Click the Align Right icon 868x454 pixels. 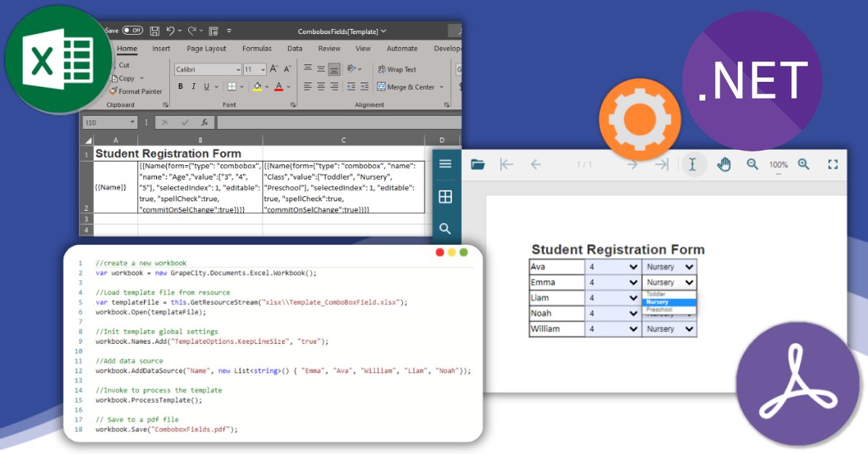[334, 86]
